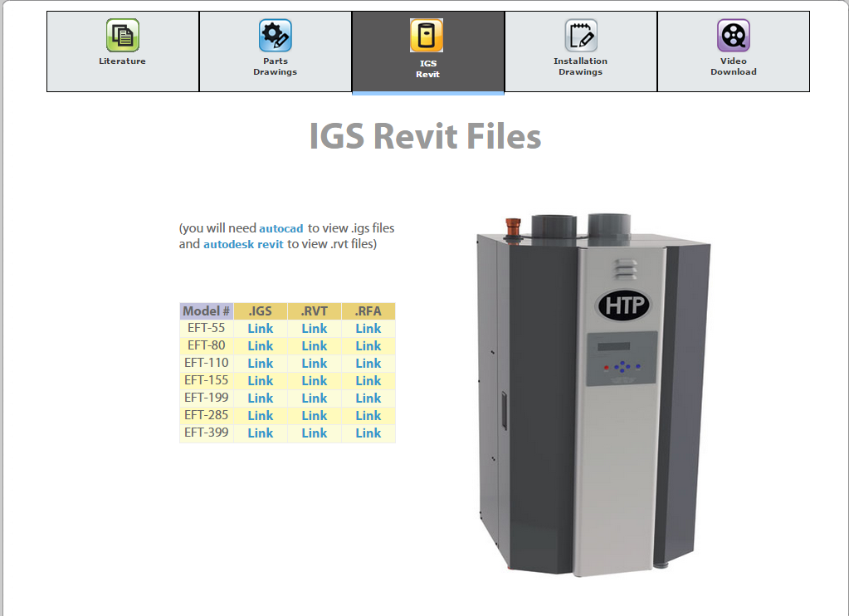This screenshot has height=616, width=849.
Task: Open the EFT-199 .RVT Link
Action: (x=314, y=398)
